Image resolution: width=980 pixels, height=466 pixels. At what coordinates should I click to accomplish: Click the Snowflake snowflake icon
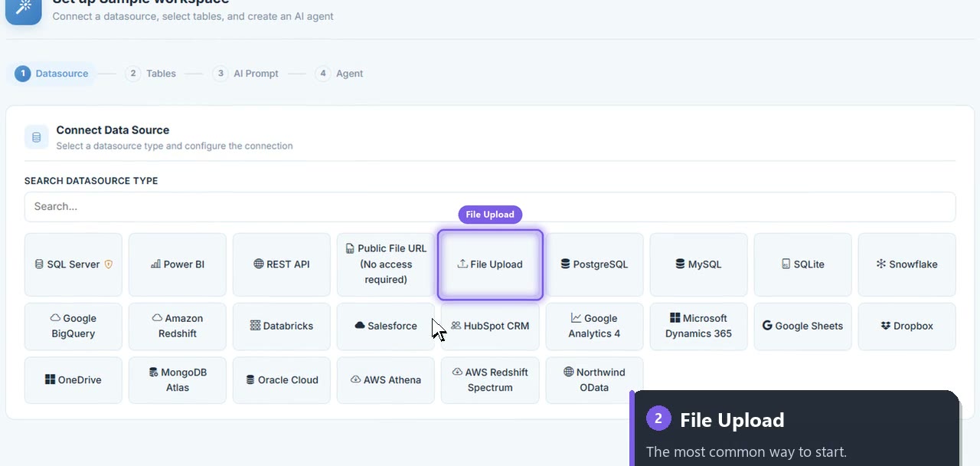click(881, 264)
